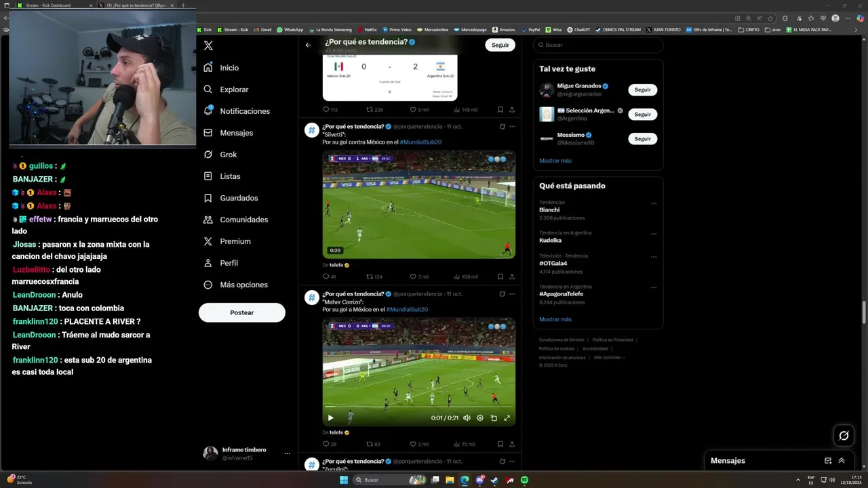The image size is (868, 488).
Task: Open the ChatGPT bookmark in the favorites bar
Action: [578, 30]
